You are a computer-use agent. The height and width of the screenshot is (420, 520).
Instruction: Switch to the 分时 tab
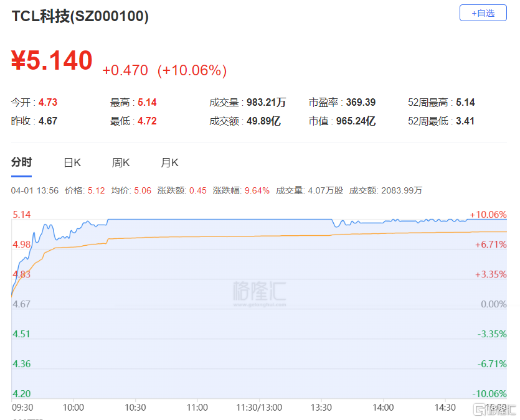coord(22,162)
